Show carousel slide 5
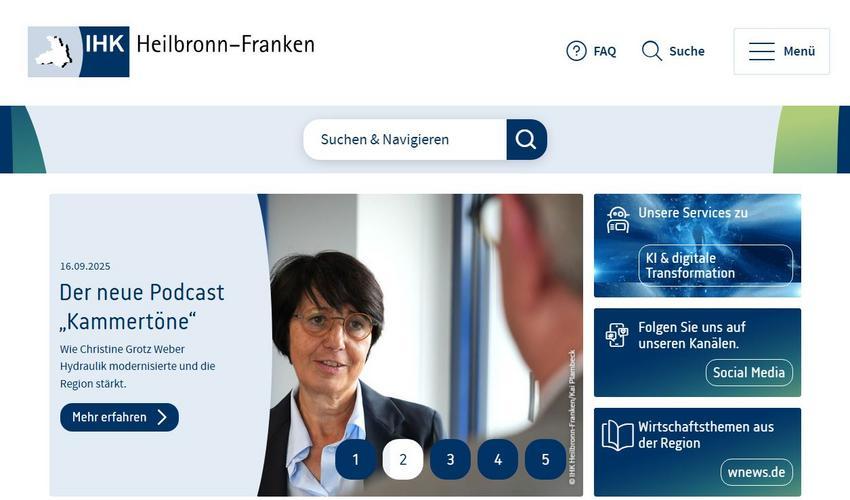850x500 pixels. click(545, 459)
